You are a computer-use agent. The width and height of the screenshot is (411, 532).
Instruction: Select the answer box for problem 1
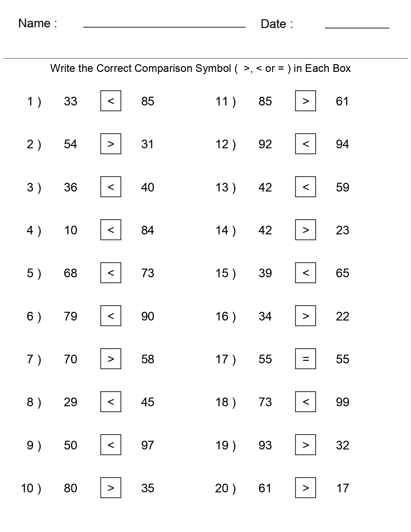111,101
